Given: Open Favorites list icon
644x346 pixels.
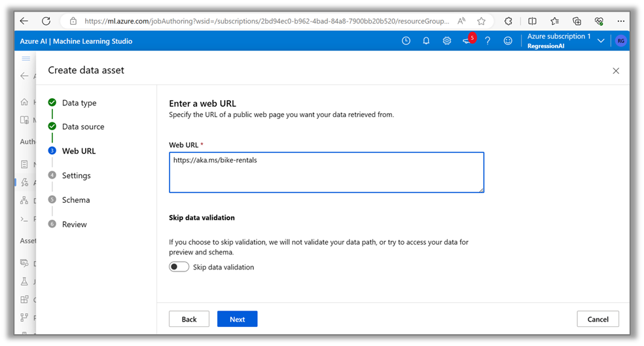Looking at the screenshot, I should [554, 21].
